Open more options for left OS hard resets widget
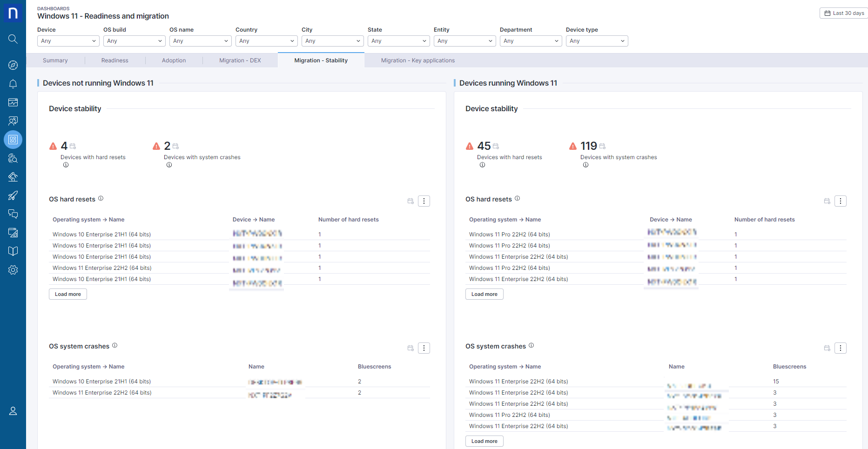The image size is (868, 449). point(424,201)
